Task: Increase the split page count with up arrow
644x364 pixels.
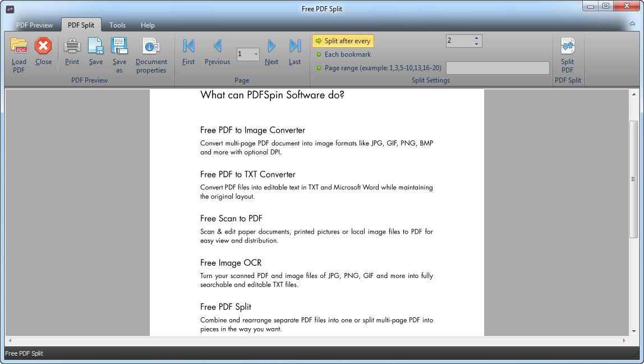Action: tap(476, 38)
